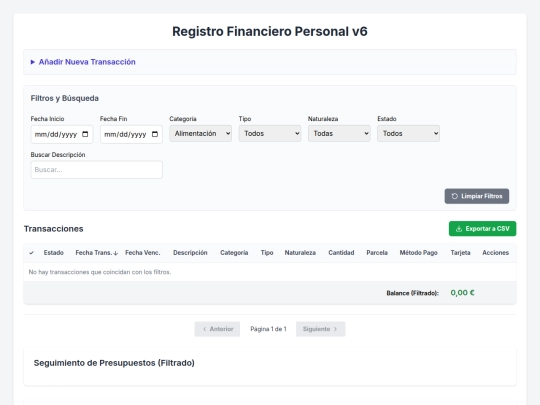Sort by the Descripción column header

point(190,253)
